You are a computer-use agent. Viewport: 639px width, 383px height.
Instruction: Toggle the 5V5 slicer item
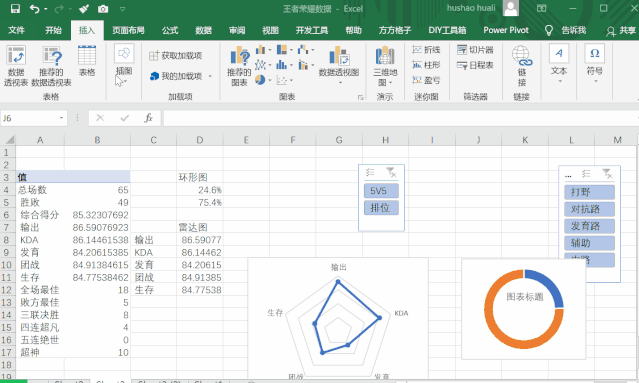point(381,191)
